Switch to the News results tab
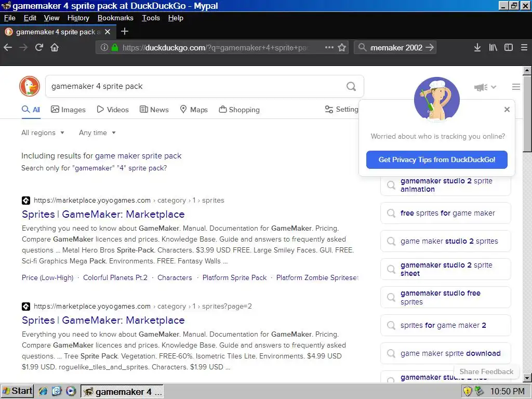This screenshot has height=399, width=532. pyautogui.click(x=154, y=110)
